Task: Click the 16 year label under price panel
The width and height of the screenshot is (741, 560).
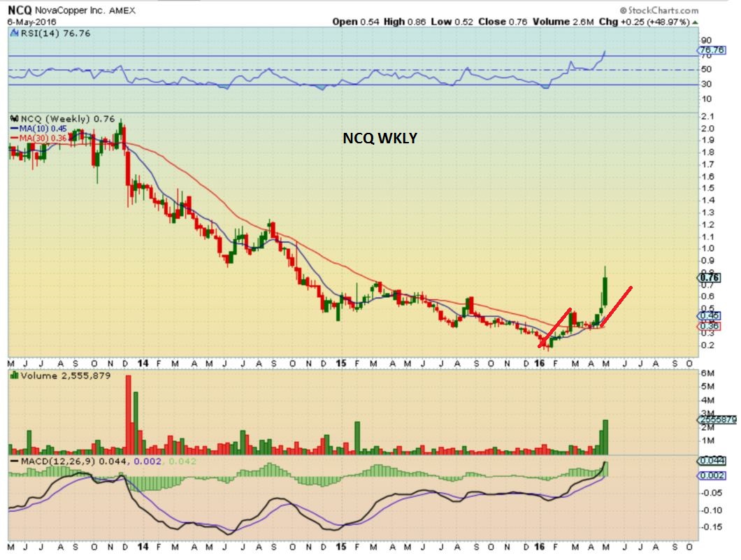Action: coord(539,364)
